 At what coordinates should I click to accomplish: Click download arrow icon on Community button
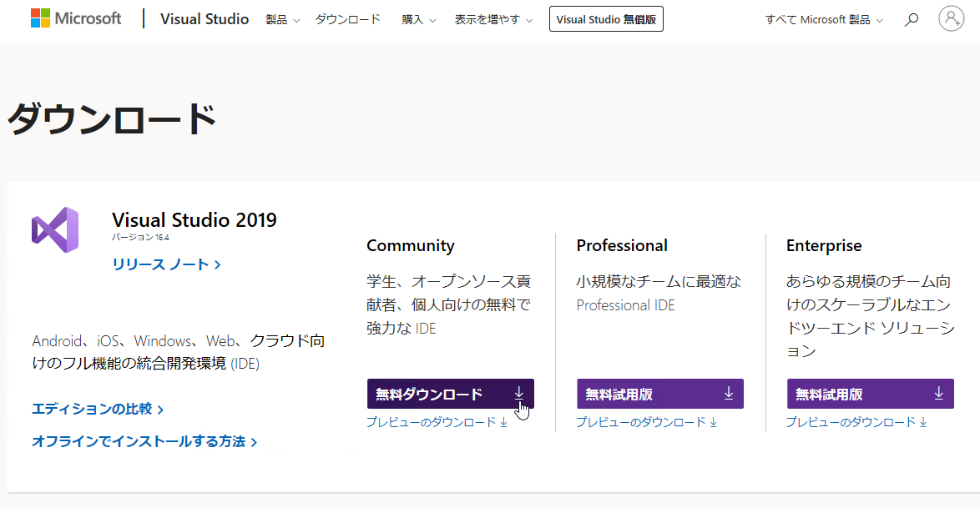tap(518, 393)
